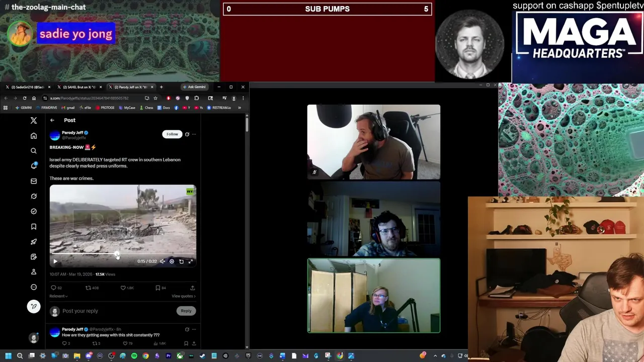The width and height of the screenshot is (644, 362).
Task: Click the compose Post button in sidebar
Action: [x=34, y=306]
